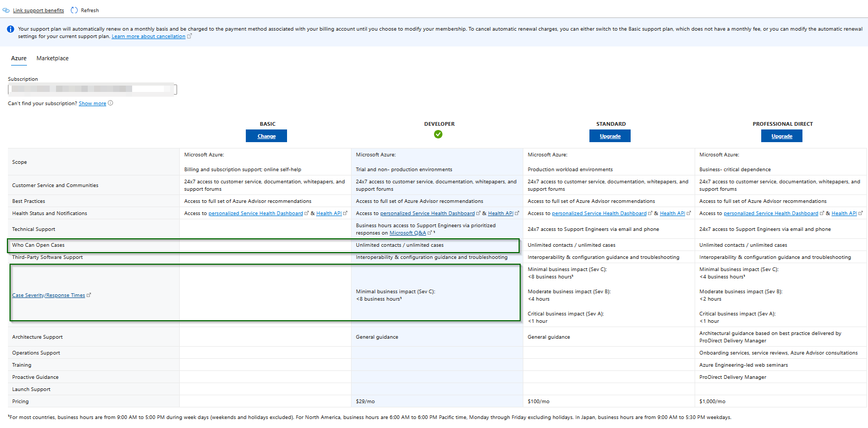This screenshot has height=428, width=868.
Task: Click the BASIC plan heading
Action: (x=267, y=124)
